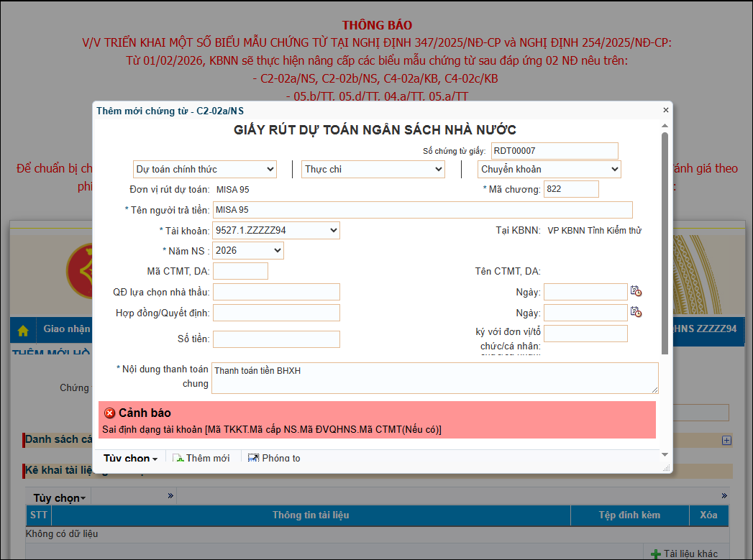Click the QĐ lựa chọn nhà thầu field
Screen dimensions: 753x560
click(x=277, y=292)
